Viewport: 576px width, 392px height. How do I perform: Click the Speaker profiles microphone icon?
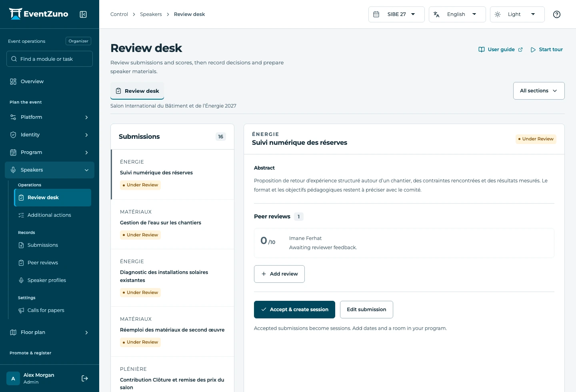click(21, 280)
